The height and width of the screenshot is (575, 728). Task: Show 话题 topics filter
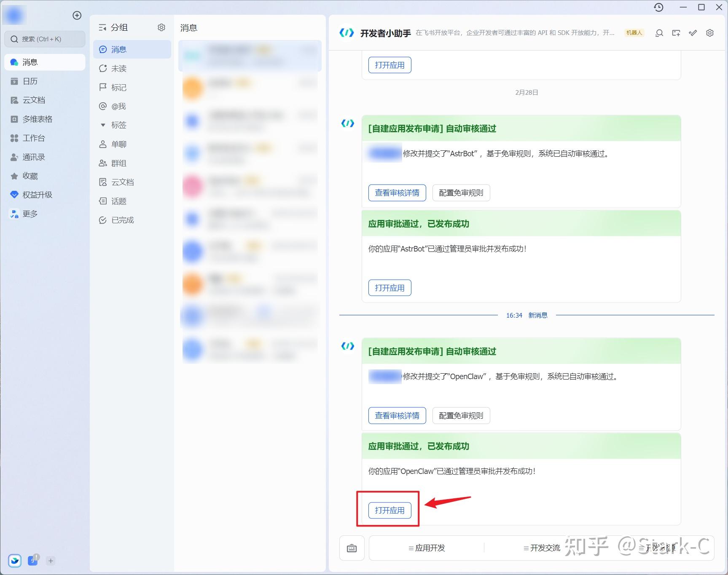[x=132, y=201]
